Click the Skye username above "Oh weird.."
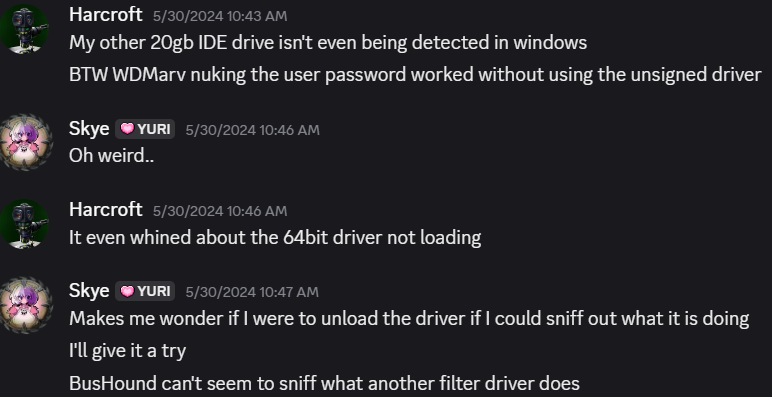 (x=89, y=129)
